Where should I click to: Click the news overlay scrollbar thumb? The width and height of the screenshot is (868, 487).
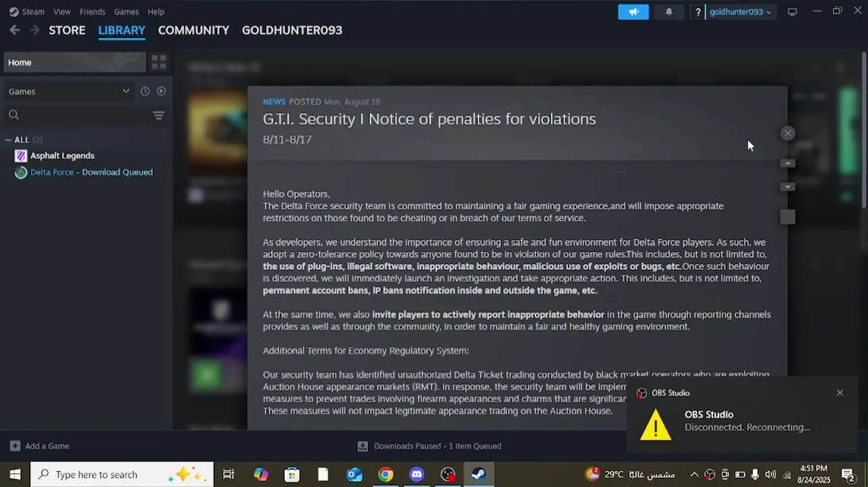coord(788,216)
